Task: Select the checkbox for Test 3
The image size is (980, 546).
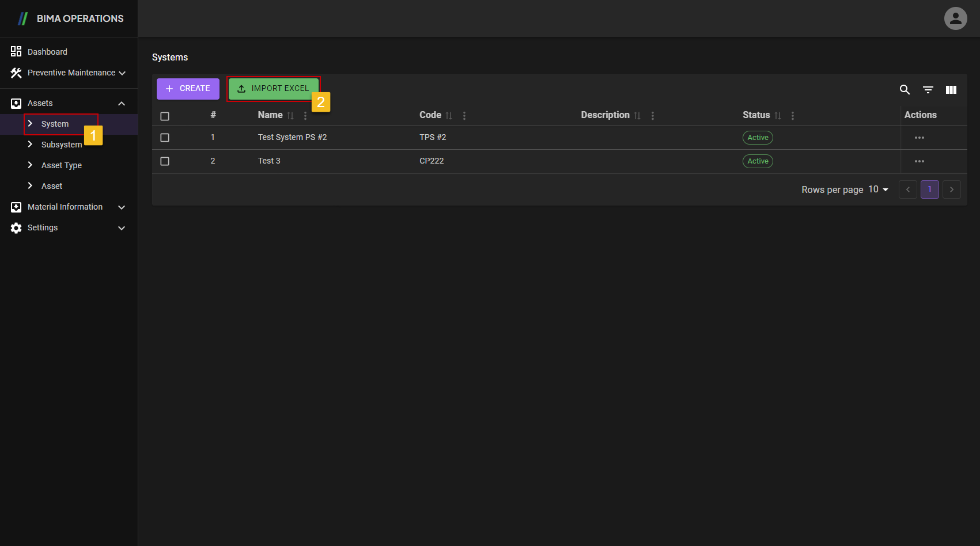Action: click(165, 161)
